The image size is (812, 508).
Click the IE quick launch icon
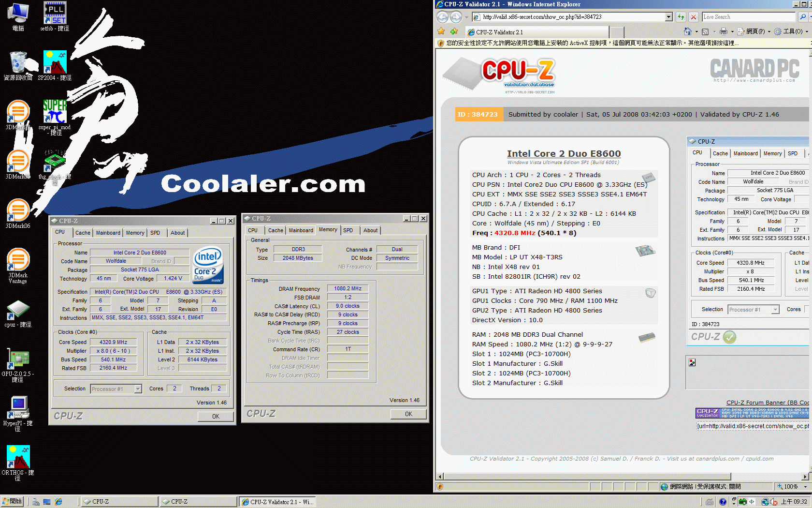(58, 502)
